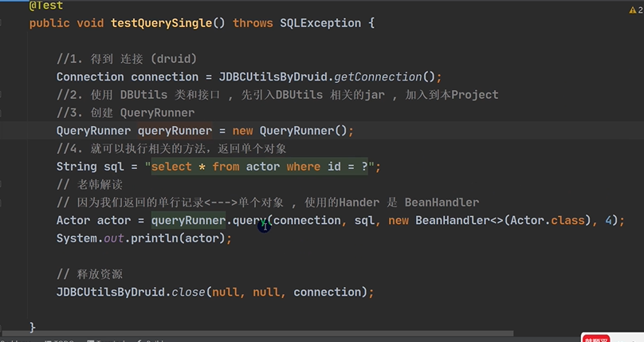This screenshot has width=644, height=342.
Task: Click the yellow warning indicator icon
Action: pos(633,10)
